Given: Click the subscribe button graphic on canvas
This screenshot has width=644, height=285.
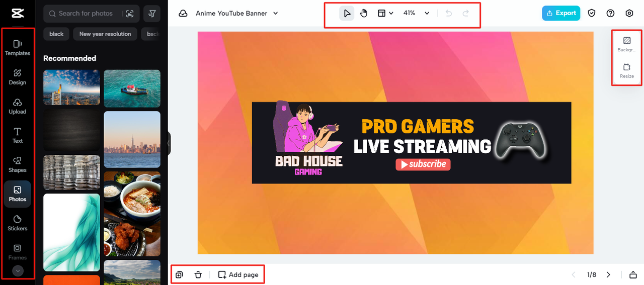Looking at the screenshot, I should tap(423, 164).
